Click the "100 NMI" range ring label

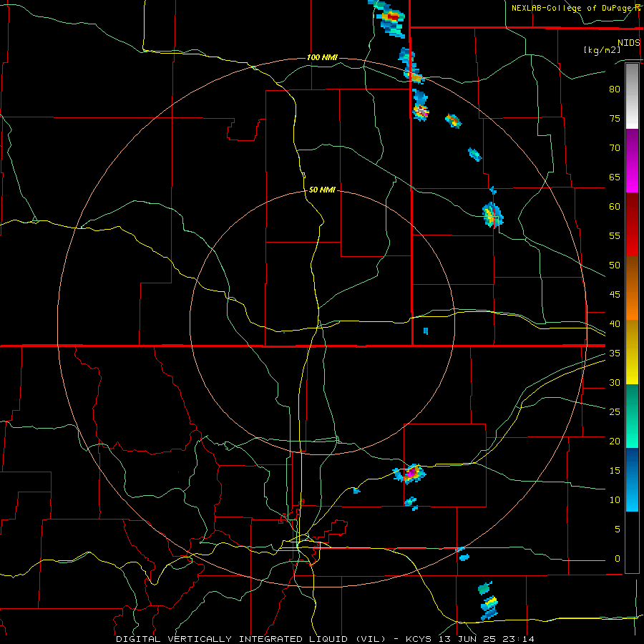tap(322, 57)
